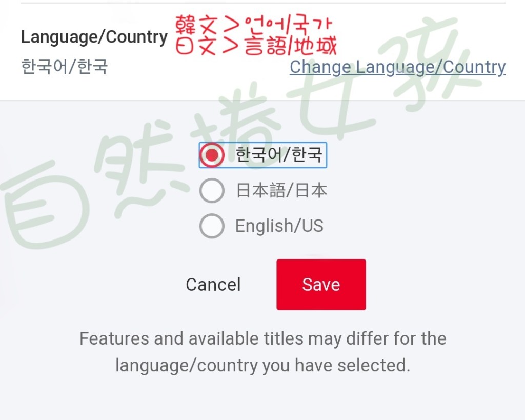
Task: Select the English/US radio button circle
Action: 212,226
